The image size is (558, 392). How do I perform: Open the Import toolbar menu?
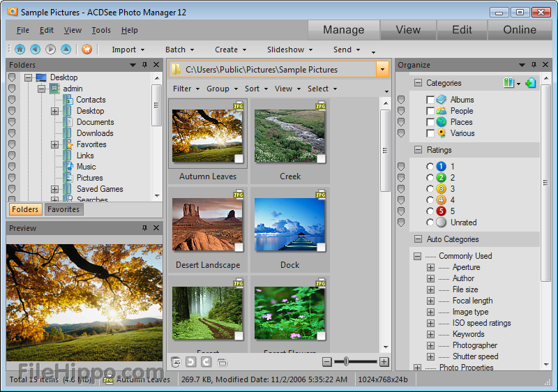128,50
